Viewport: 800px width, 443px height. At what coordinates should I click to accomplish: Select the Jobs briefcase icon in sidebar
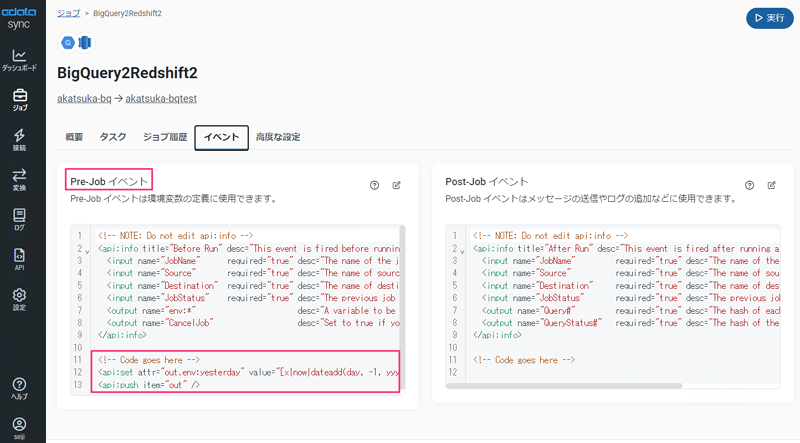pyautogui.click(x=19, y=98)
